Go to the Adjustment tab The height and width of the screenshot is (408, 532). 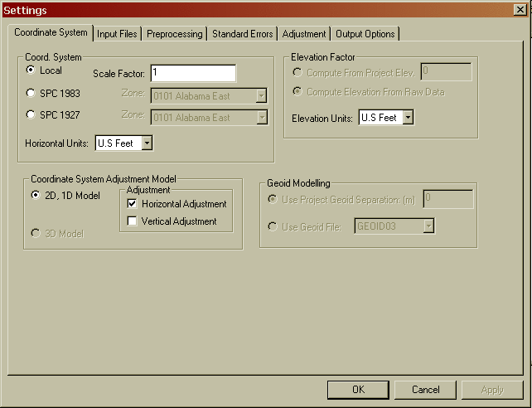point(304,34)
